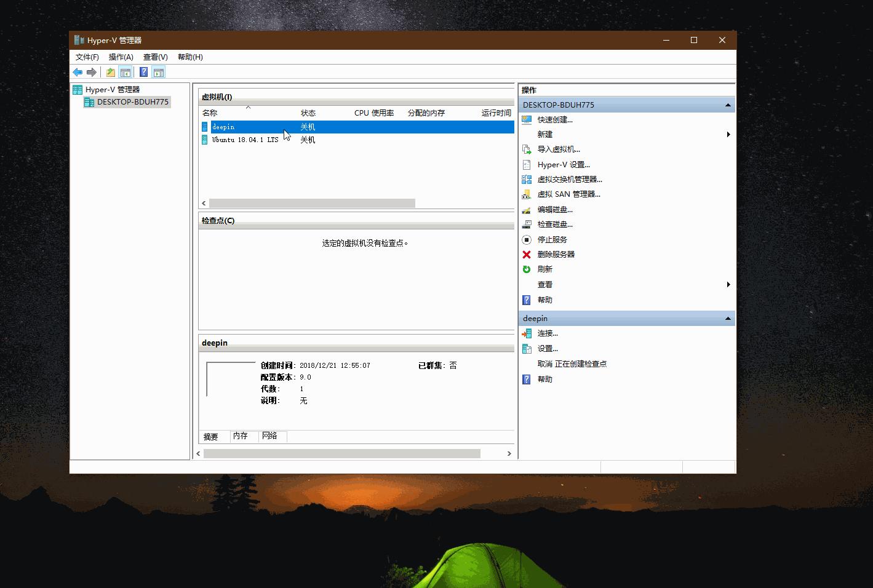873x588 pixels.
Task: Click 连接 to connect to deepin
Action: click(x=547, y=333)
